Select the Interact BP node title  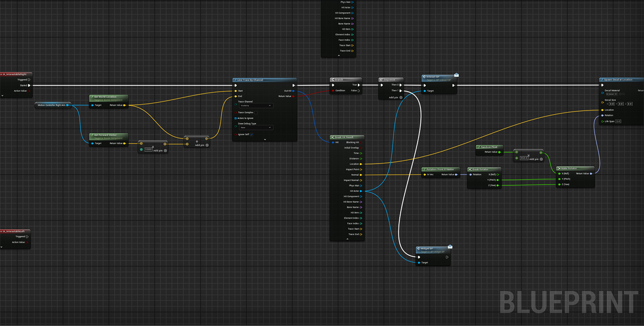click(x=432, y=77)
